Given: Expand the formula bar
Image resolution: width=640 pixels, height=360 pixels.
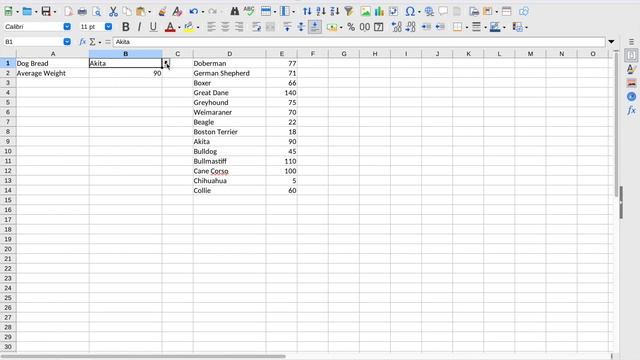Looking at the screenshot, I should (x=611, y=42).
